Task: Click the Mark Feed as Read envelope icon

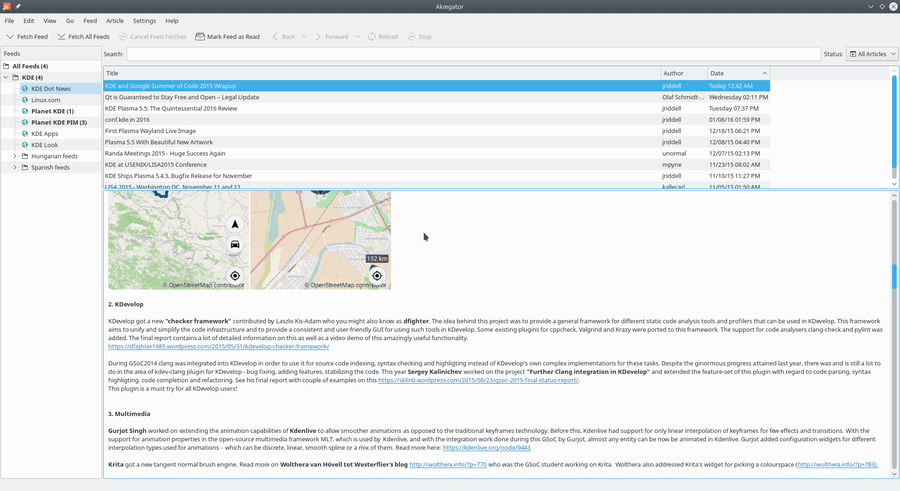Action: [x=200, y=37]
